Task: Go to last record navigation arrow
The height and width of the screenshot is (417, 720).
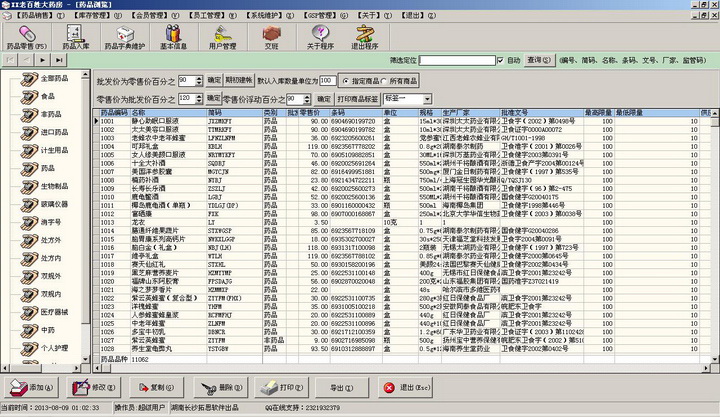Action: click(59, 60)
